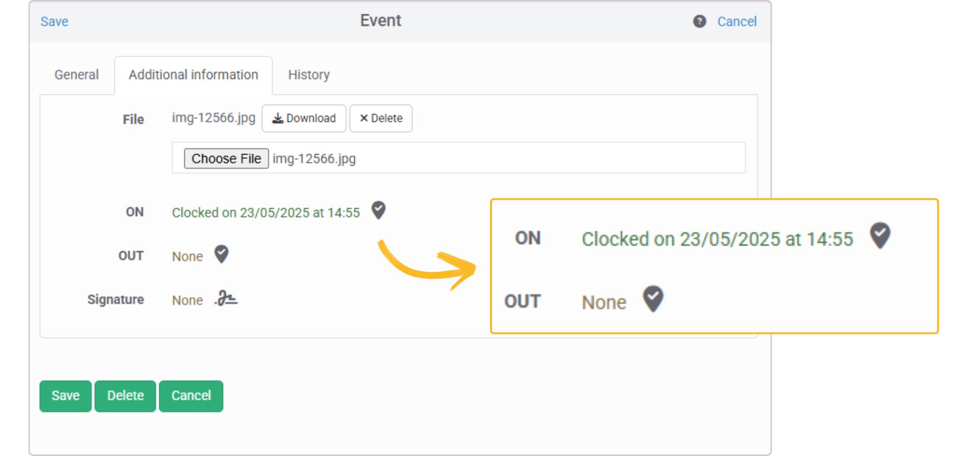Click the file name input field

459,158
